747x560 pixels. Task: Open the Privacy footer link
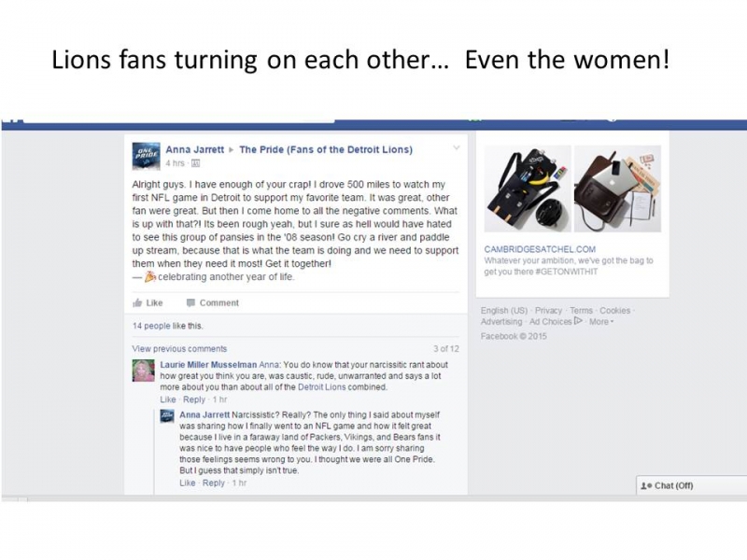(x=548, y=311)
